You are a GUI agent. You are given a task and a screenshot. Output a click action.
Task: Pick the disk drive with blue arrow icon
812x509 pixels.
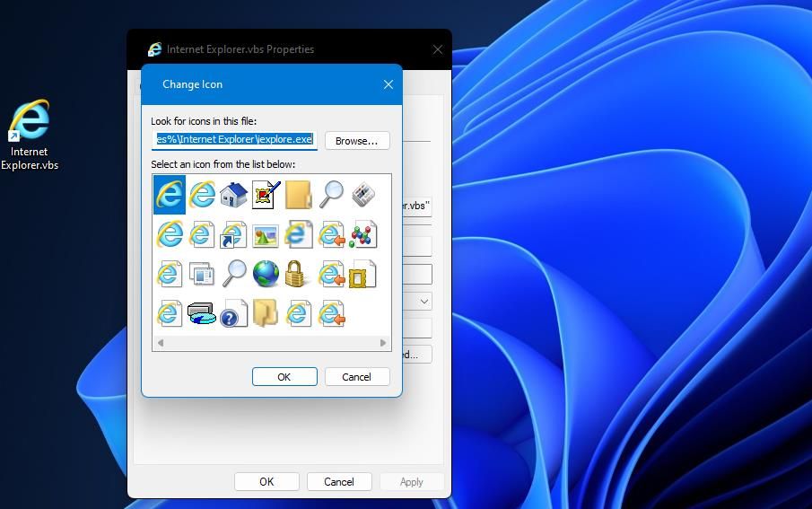pos(202,313)
